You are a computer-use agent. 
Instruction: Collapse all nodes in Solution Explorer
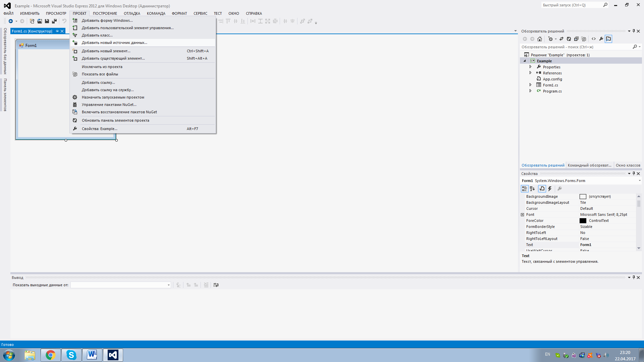point(576,39)
